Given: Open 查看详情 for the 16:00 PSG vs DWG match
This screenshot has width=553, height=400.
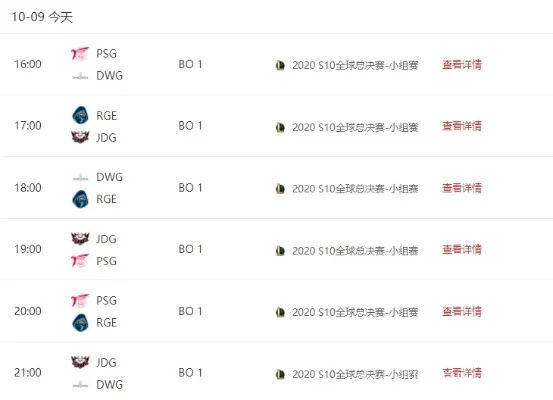Looking at the screenshot, I should tap(462, 65).
